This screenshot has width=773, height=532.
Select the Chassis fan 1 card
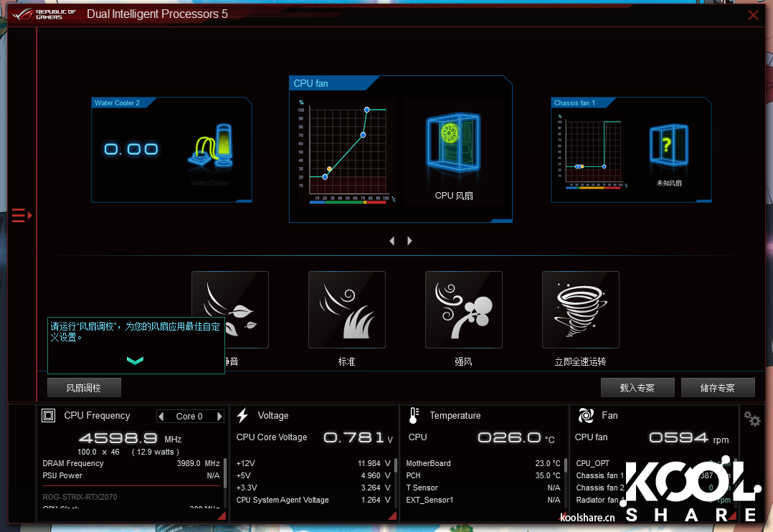click(631, 151)
